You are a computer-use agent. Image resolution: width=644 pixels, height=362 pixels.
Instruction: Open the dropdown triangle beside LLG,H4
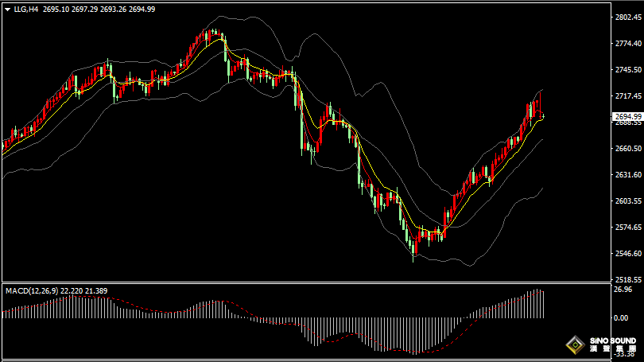pos(7,10)
